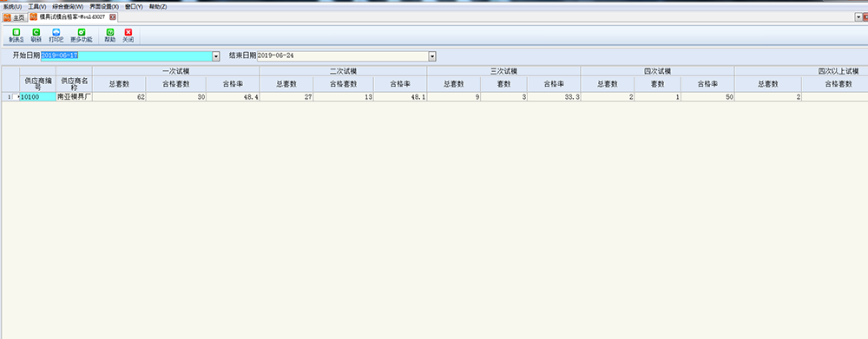Click 合格套数 header under 一次试模
This screenshot has width=868, height=339.
click(176, 84)
